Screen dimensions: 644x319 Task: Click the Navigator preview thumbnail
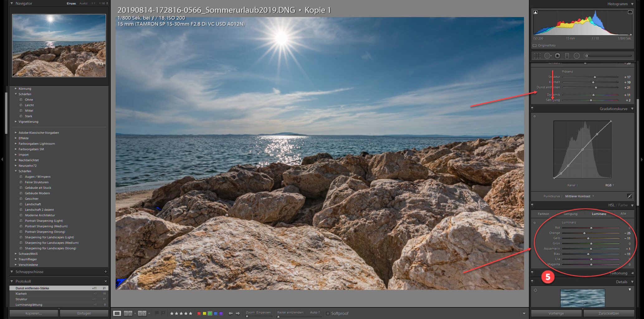coord(59,45)
